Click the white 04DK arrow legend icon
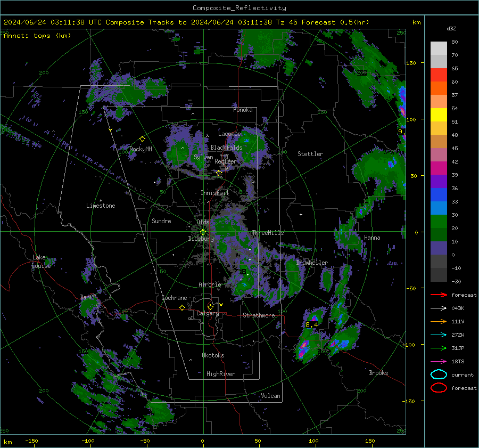The width and height of the screenshot is (479, 448). tap(439, 308)
